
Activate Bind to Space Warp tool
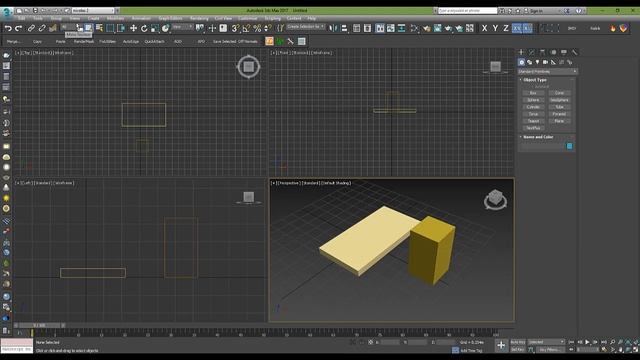tap(53, 28)
